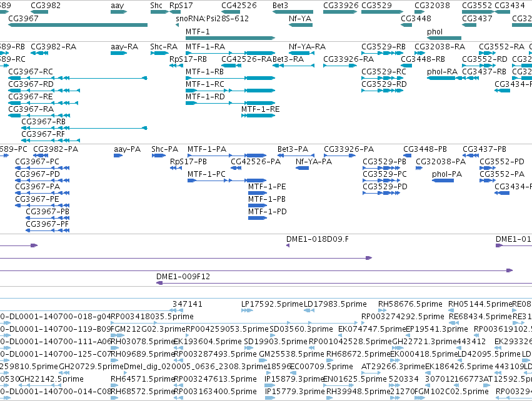Open the CG33926 gene label
This screenshot has height=401, width=532.
(341, 6)
